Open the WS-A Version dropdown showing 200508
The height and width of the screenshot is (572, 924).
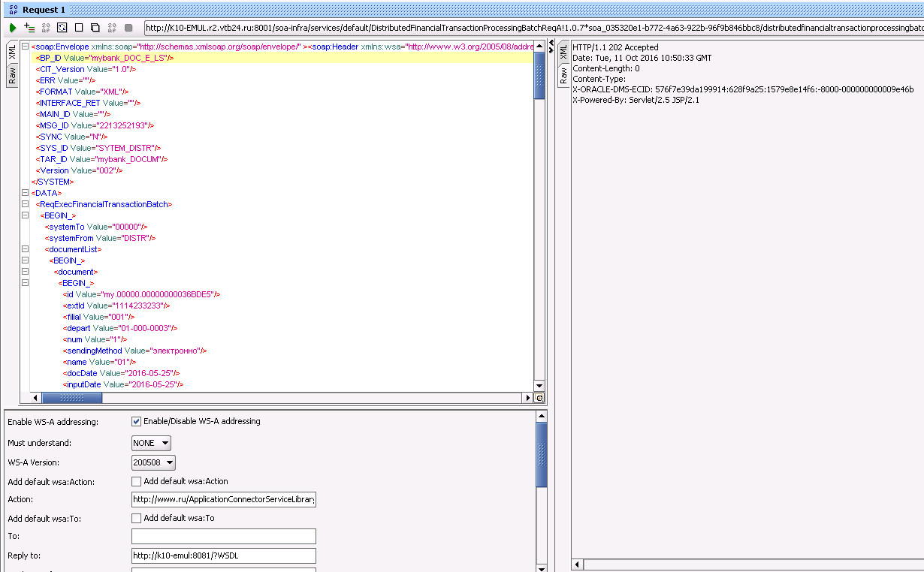point(153,462)
